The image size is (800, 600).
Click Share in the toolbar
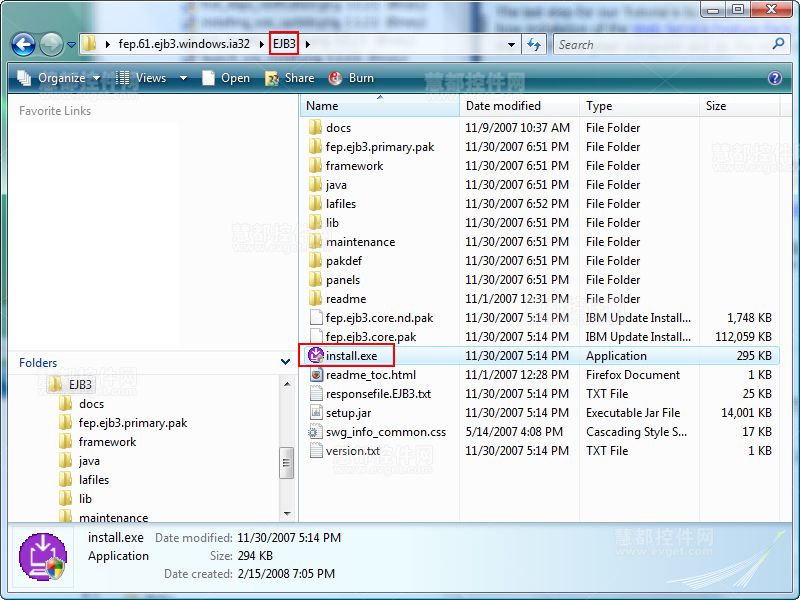pos(290,78)
